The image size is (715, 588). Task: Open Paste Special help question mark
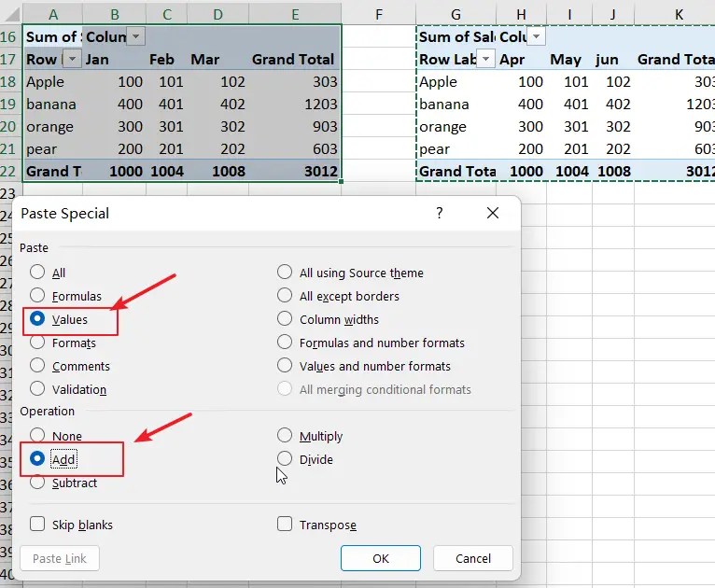click(439, 213)
